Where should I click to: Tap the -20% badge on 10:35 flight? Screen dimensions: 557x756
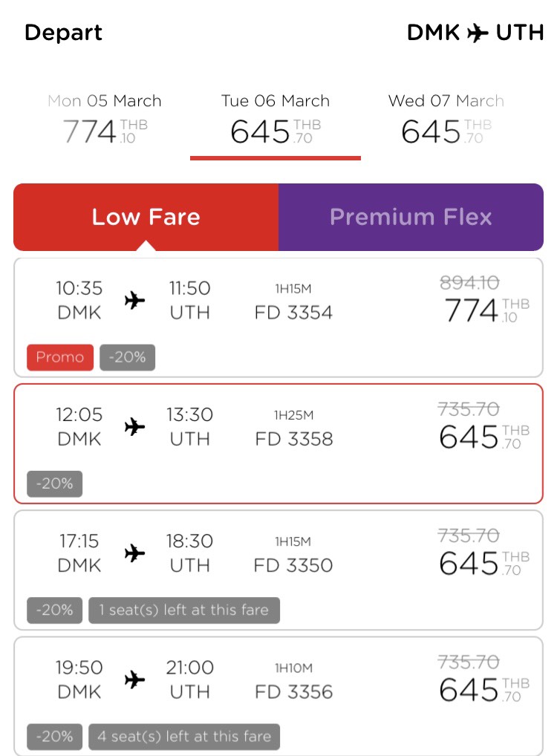(127, 357)
